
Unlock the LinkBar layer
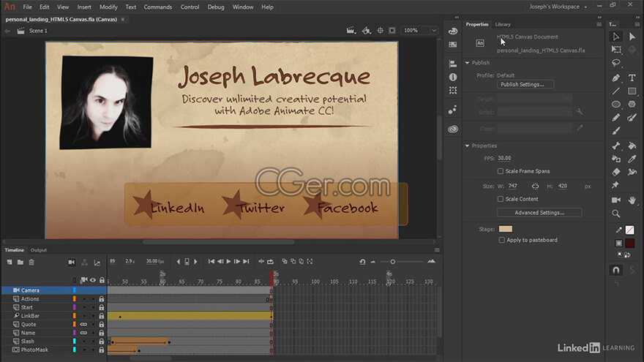(102, 316)
